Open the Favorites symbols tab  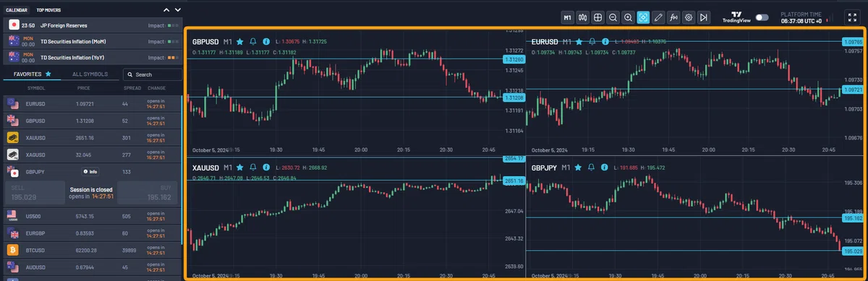tap(33, 74)
